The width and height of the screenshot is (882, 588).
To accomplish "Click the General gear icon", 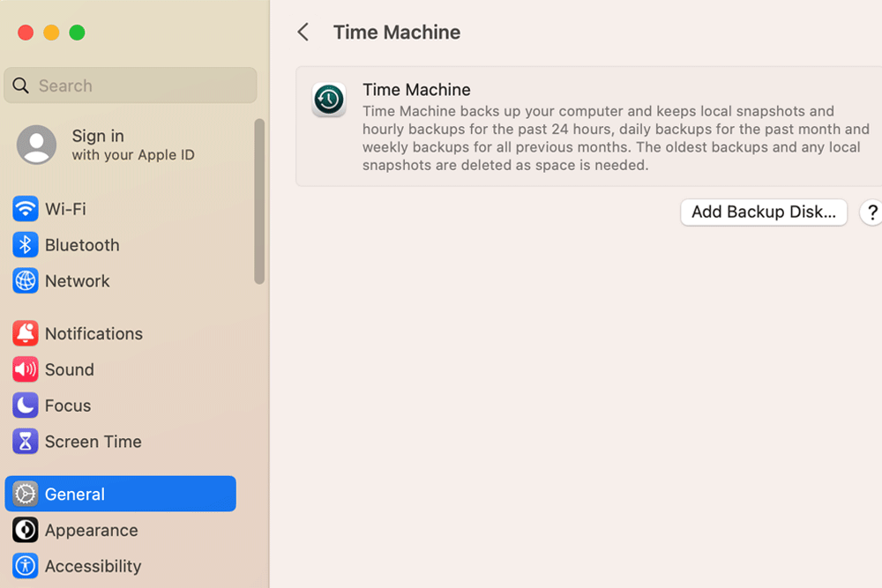I will point(26,495).
